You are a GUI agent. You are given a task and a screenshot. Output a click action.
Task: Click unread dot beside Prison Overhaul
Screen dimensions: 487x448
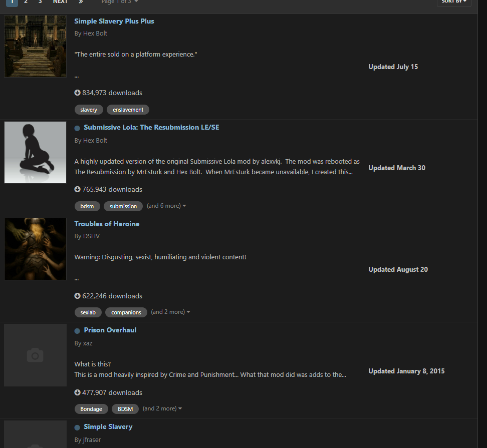[x=77, y=331]
